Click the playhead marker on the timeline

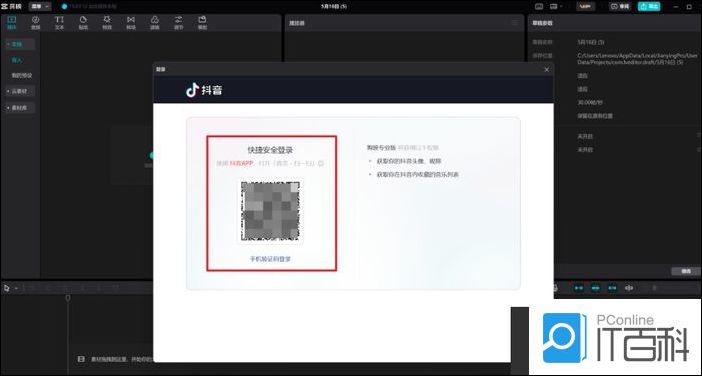point(68,298)
